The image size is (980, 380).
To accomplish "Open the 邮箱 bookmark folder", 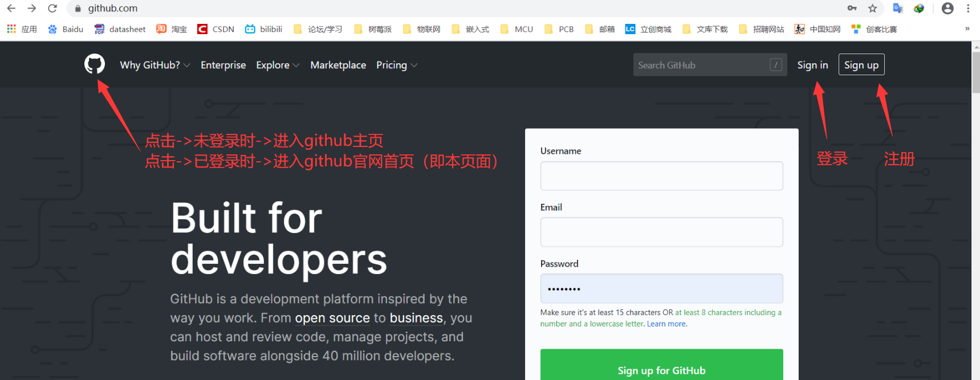I will (600, 29).
